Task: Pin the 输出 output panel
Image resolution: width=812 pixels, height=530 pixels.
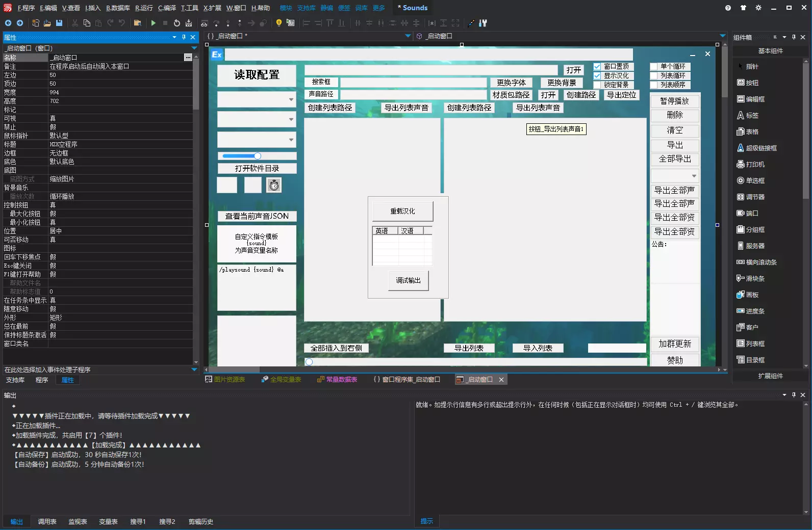Action: coord(794,395)
